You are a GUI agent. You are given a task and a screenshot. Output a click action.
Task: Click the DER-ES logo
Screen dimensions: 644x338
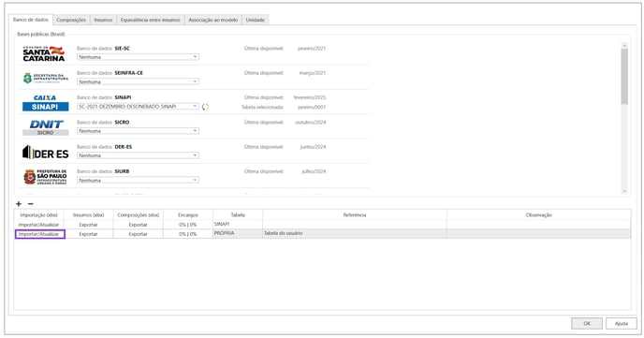tap(45, 153)
